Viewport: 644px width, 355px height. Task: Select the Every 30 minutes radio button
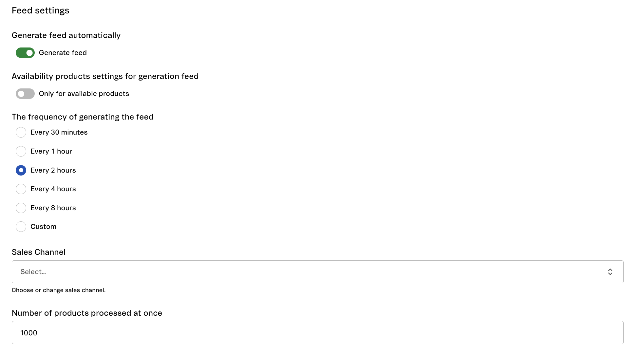tap(21, 132)
